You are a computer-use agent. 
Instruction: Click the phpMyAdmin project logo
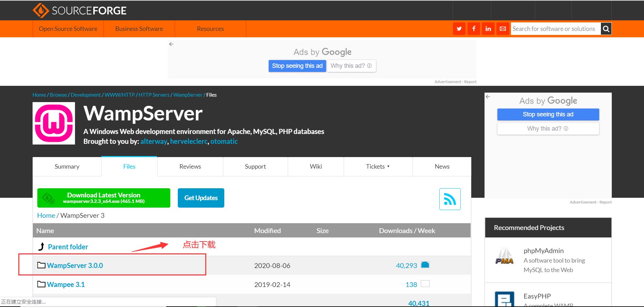[x=505, y=256]
